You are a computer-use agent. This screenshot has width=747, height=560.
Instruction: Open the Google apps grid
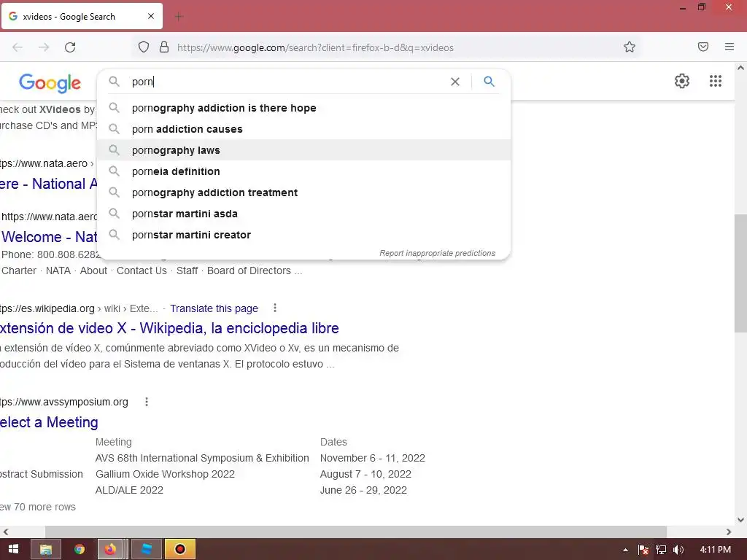[x=716, y=81]
